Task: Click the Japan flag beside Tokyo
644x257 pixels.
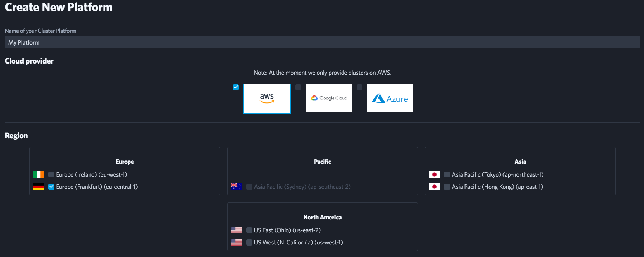Action: click(x=434, y=174)
